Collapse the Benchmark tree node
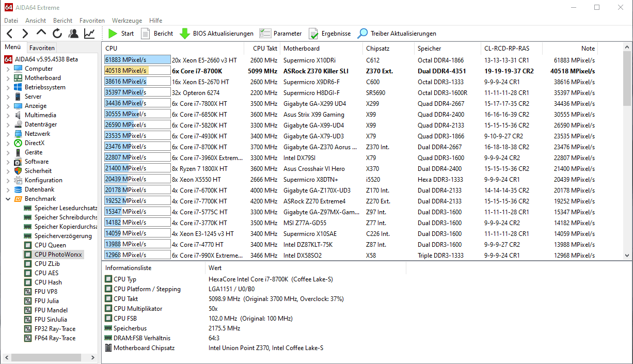Image resolution: width=633 pixels, height=364 pixels. point(8,199)
